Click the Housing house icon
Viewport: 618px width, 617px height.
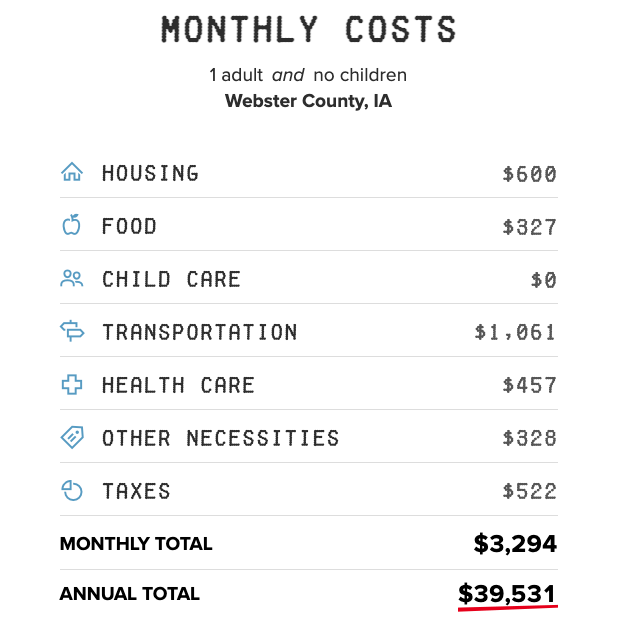pyautogui.click(x=71, y=173)
